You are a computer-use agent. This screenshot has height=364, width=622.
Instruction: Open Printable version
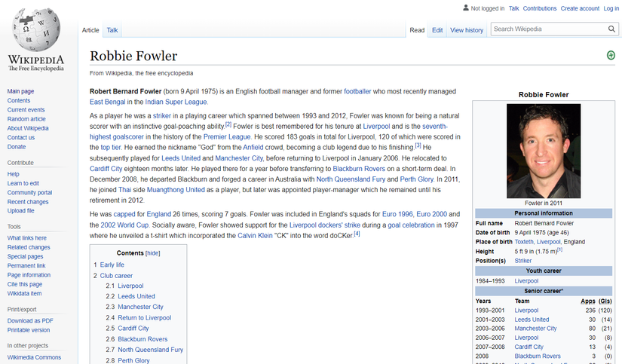point(28,330)
